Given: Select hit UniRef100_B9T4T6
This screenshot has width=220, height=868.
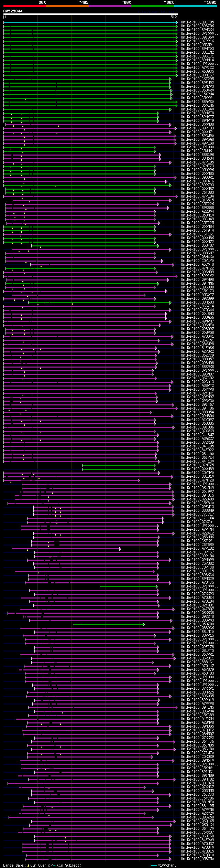Looking at the screenshot, I should 197,181.
